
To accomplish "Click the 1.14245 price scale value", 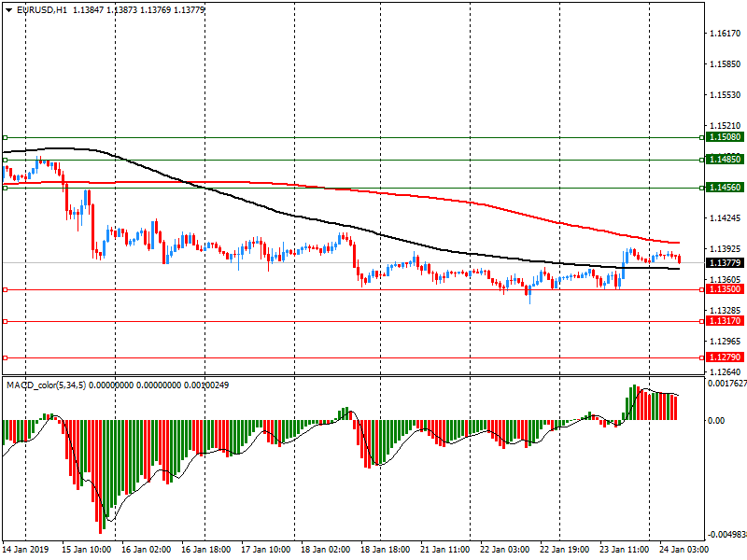I will (726, 218).
